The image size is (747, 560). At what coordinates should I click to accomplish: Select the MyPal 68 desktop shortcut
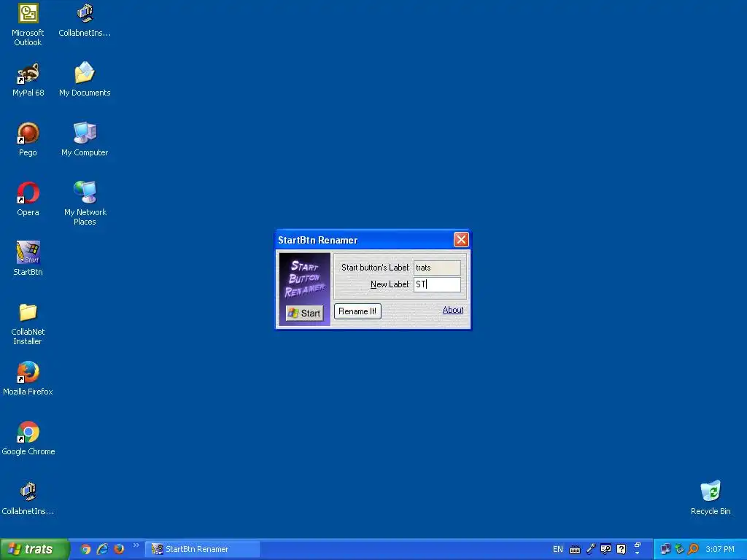[28, 80]
